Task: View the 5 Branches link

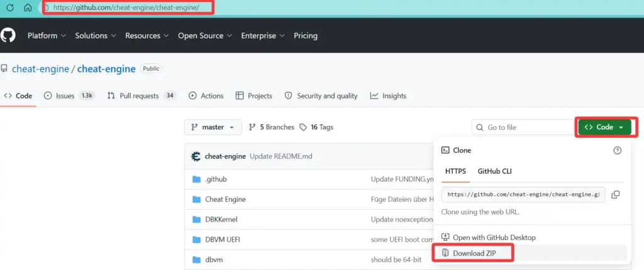Action: coord(272,127)
